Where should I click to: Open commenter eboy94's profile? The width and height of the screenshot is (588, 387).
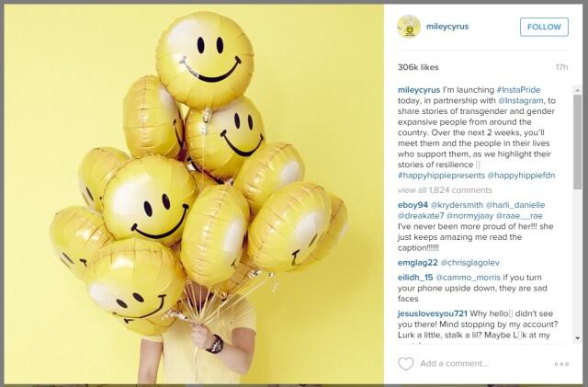(413, 205)
